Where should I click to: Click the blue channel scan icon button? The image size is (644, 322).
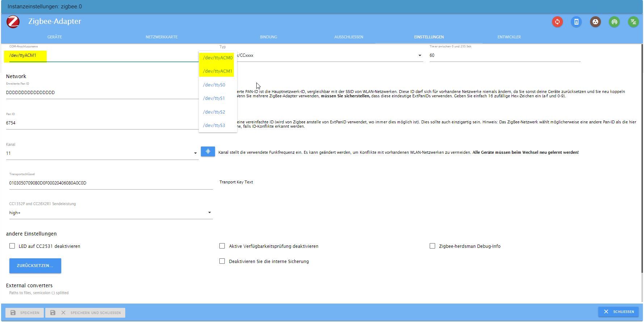pyautogui.click(x=208, y=152)
